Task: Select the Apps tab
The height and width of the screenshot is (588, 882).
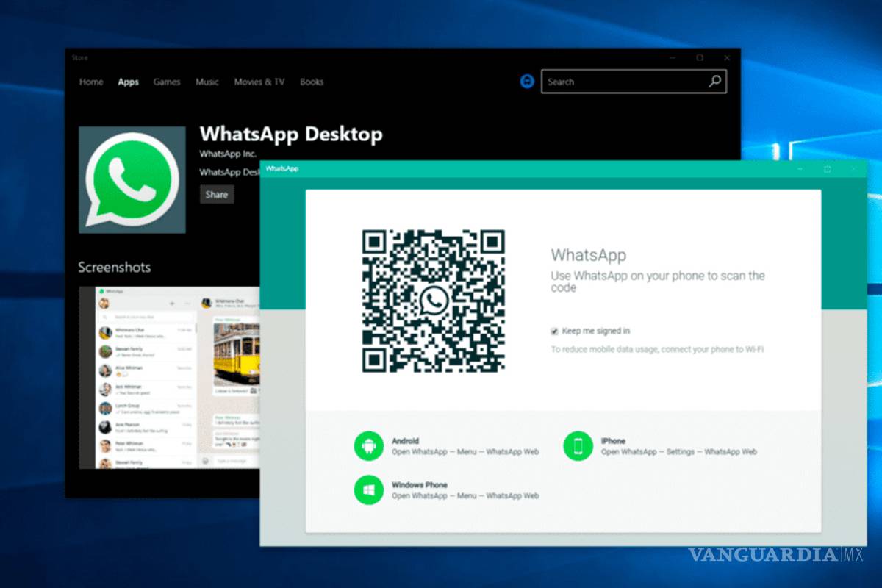Action: 128,82
